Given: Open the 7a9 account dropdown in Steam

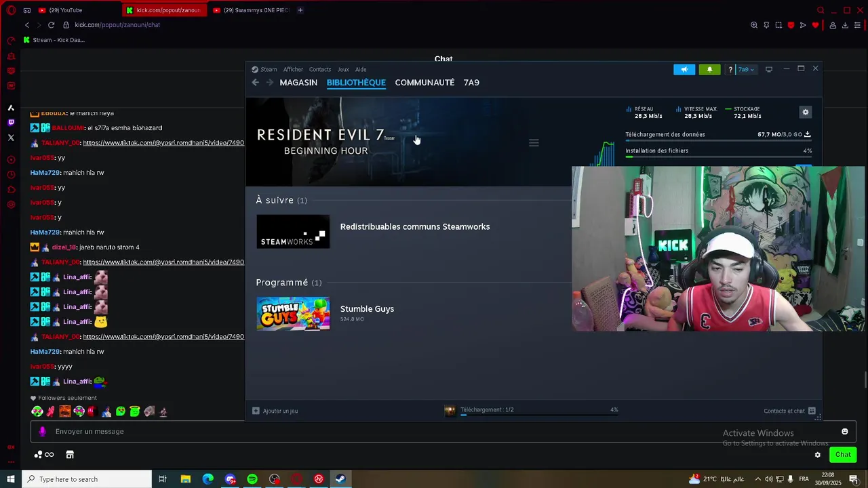Looking at the screenshot, I should pos(746,69).
